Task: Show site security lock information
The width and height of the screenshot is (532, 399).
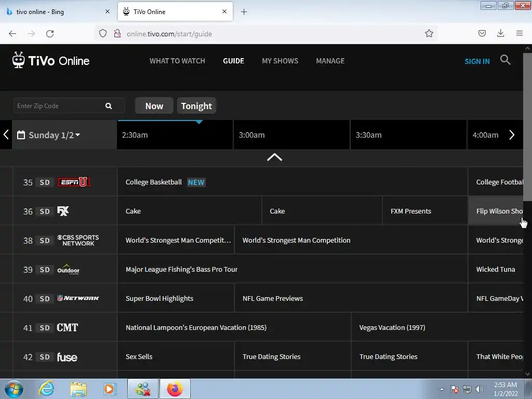Action: click(x=117, y=34)
